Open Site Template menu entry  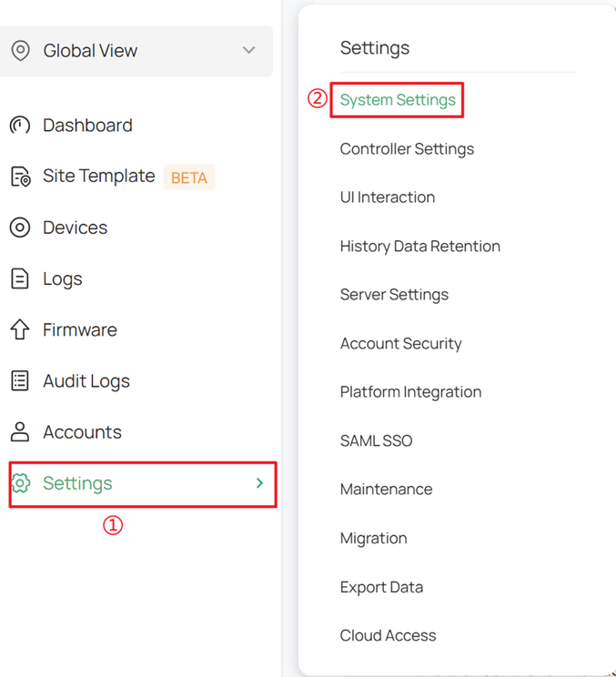pos(99,176)
